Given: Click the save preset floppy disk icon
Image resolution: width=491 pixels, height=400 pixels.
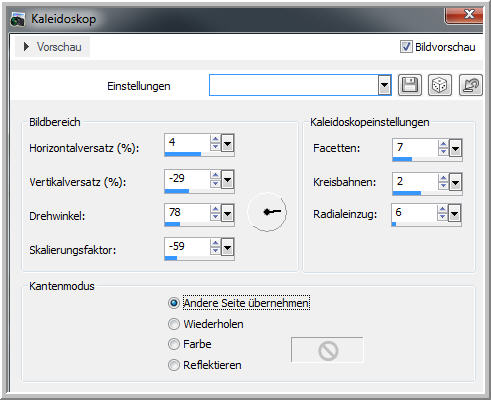Looking at the screenshot, I should tap(410, 85).
